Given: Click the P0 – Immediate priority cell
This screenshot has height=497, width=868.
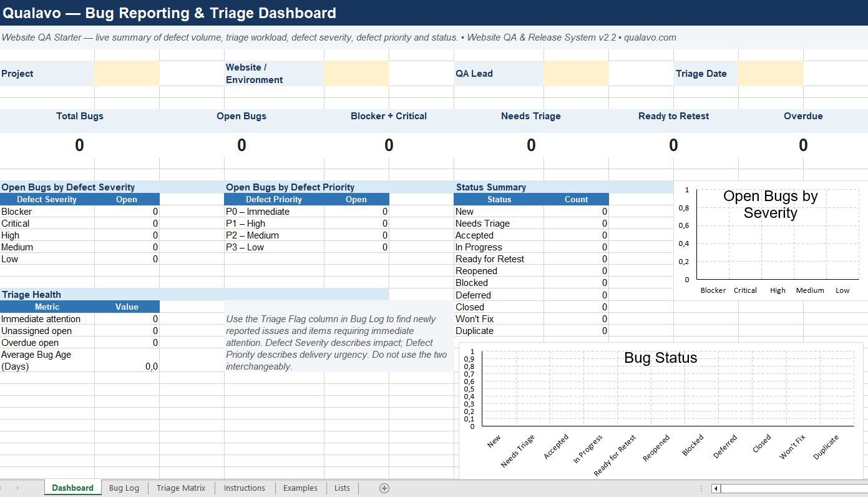Looking at the screenshot, I should point(274,212).
